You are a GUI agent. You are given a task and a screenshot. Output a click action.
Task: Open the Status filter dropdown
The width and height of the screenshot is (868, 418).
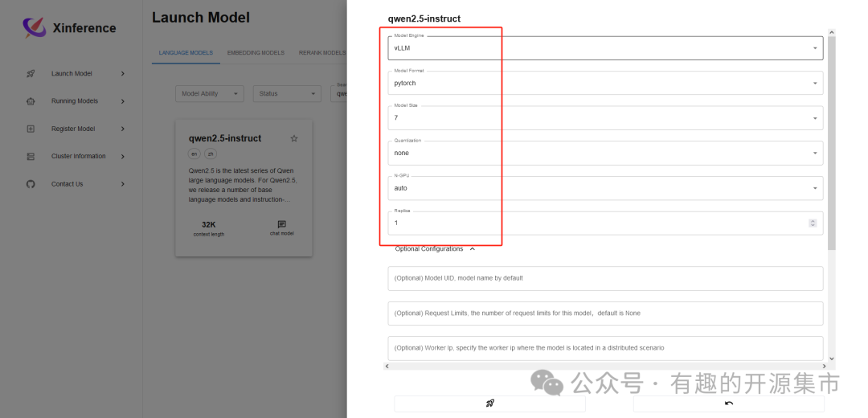[x=287, y=93]
